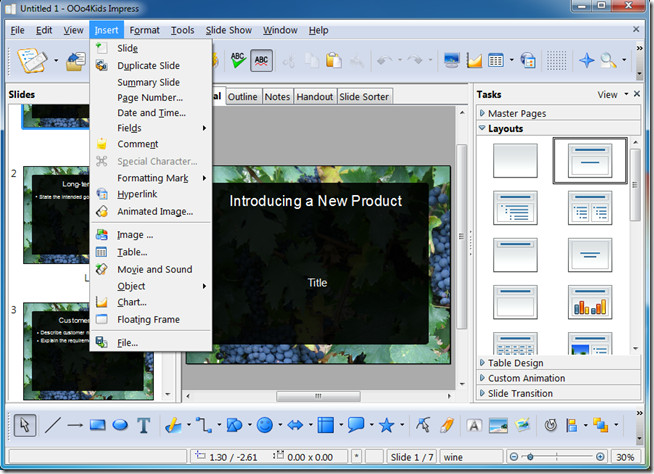Select slide 2 thumbnail
Screen dimensions: 654x474
[x=56, y=215]
